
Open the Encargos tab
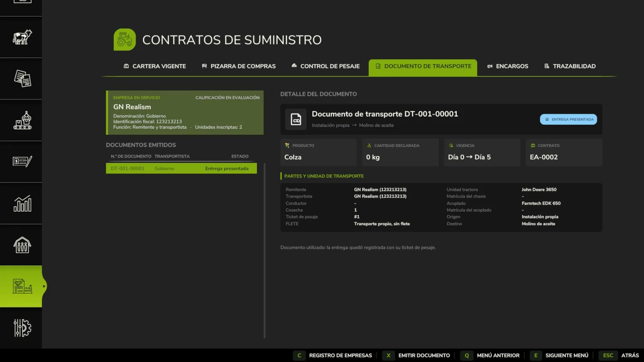[508, 66]
